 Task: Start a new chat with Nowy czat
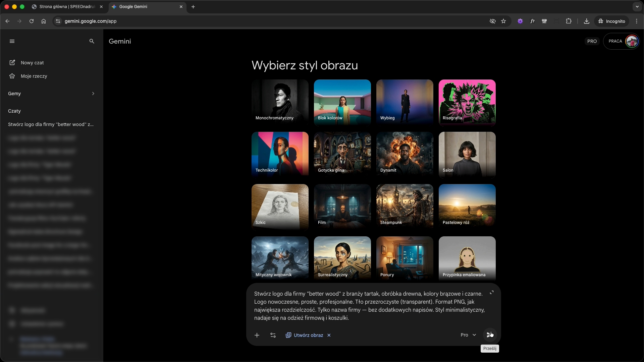click(32, 63)
